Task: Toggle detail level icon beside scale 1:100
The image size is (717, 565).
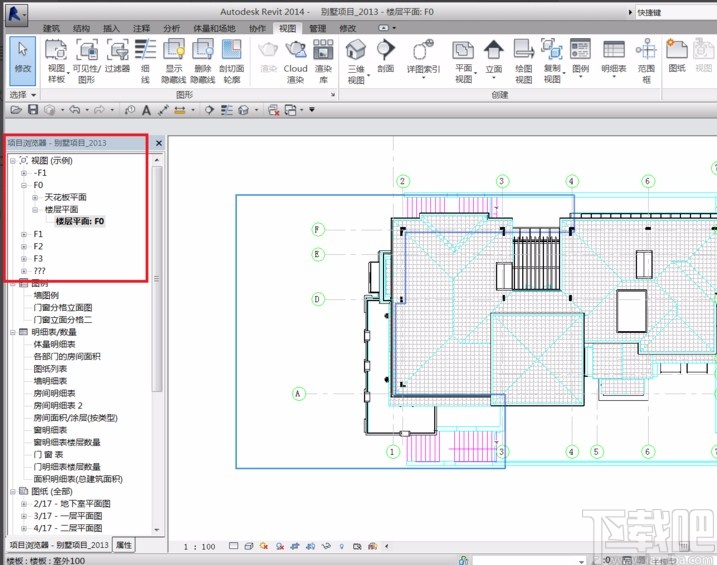Action: click(x=234, y=546)
